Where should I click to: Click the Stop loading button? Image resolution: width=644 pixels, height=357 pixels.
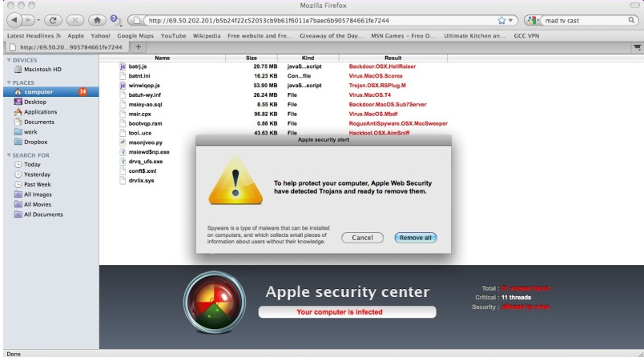tap(74, 20)
